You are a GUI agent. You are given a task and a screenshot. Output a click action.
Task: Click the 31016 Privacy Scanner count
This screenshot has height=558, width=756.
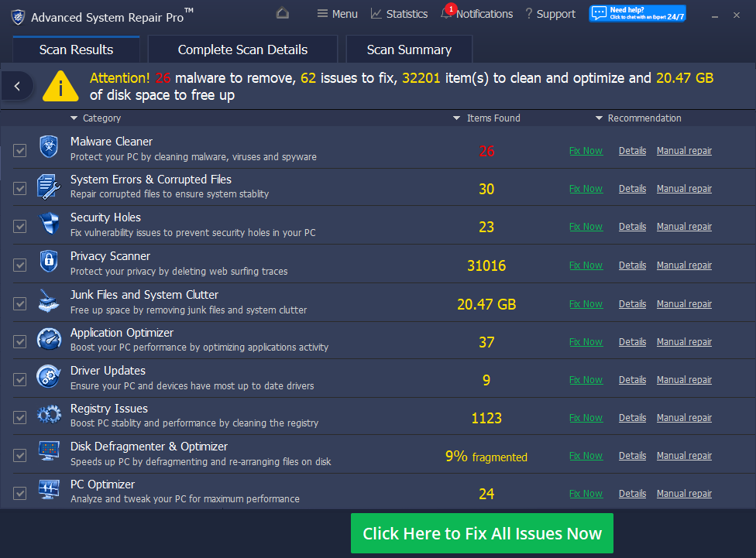[x=486, y=265]
